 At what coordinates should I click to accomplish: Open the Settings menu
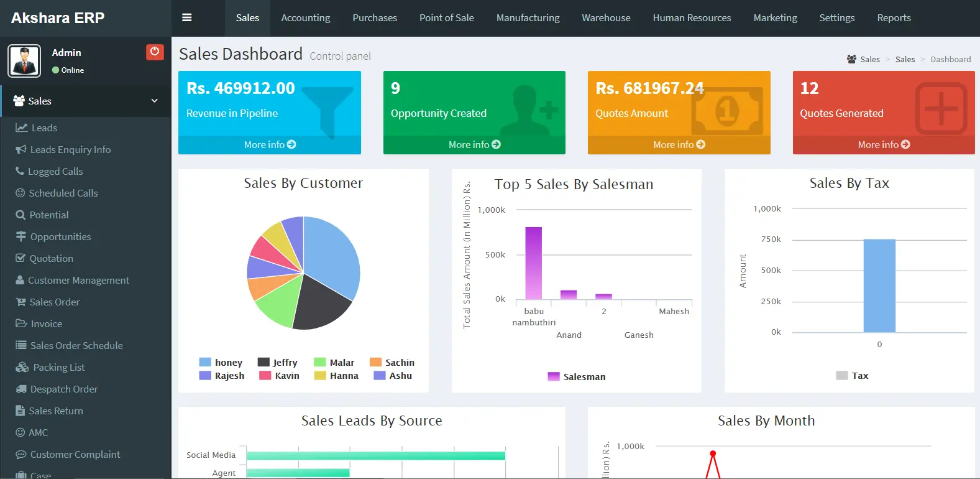point(837,18)
